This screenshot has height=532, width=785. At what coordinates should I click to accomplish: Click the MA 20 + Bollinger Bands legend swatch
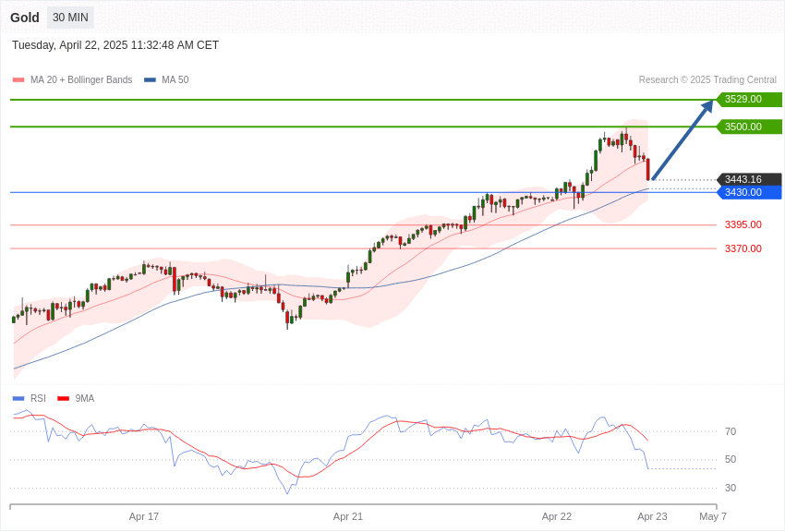tap(18, 79)
